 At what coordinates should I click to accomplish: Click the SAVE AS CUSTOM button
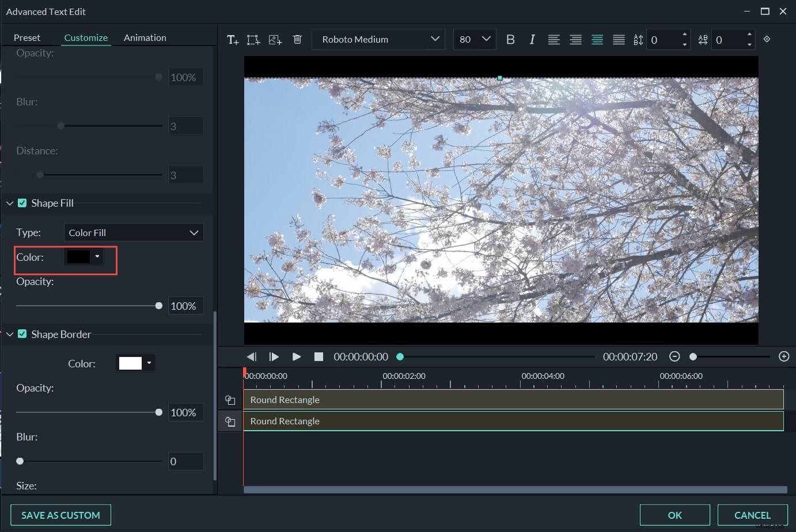(60, 515)
